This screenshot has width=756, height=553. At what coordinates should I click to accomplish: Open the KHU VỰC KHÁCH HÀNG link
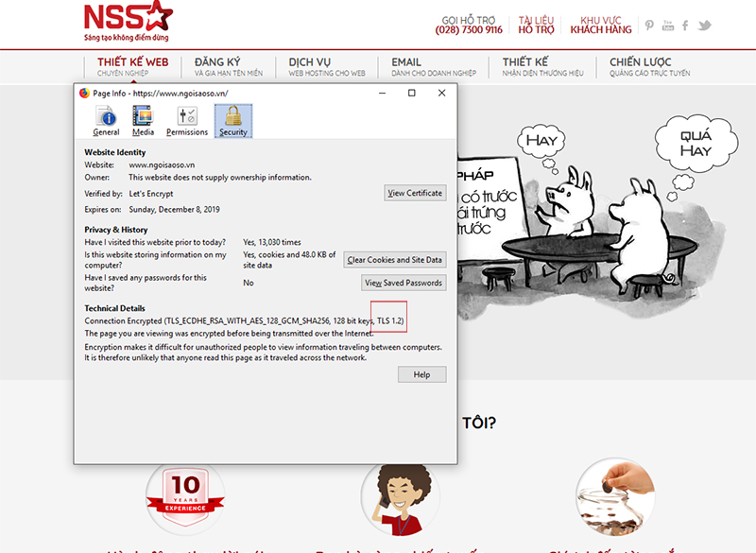(x=601, y=25)
